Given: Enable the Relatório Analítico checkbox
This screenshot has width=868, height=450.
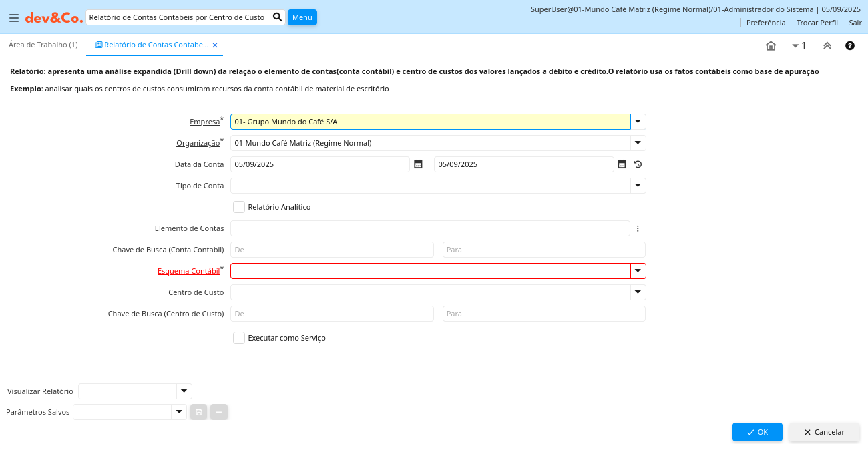Looking at the screenshot, I should coord(239,207).
